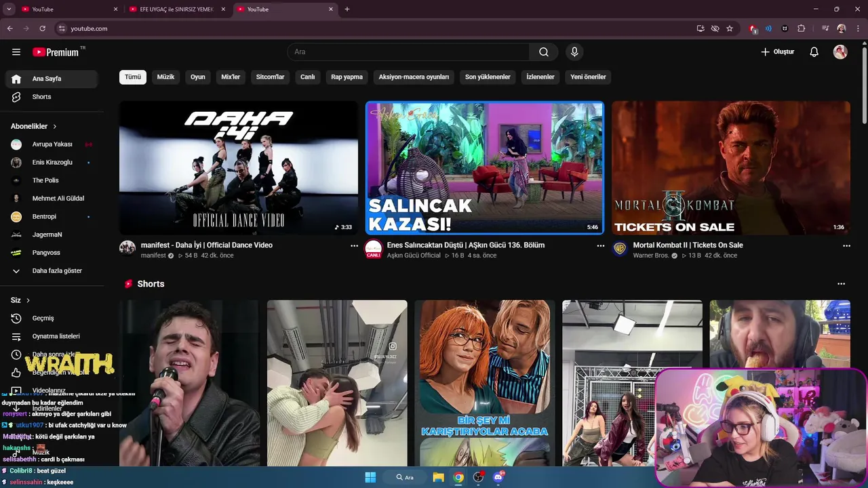Open the Enis Kirazoglu subscription

pyautogui.click(x=52, y=163)
